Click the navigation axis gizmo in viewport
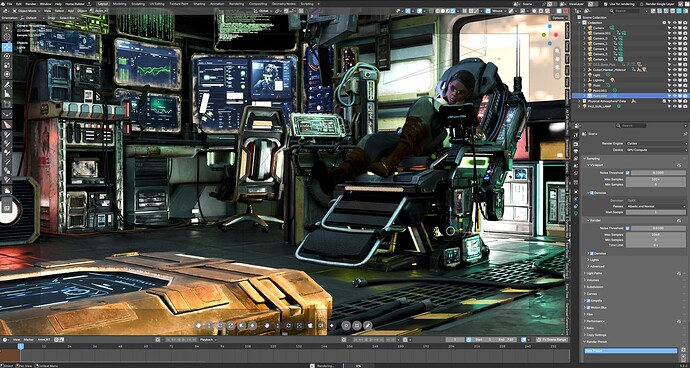690x368 pixels. pos(549,35)
